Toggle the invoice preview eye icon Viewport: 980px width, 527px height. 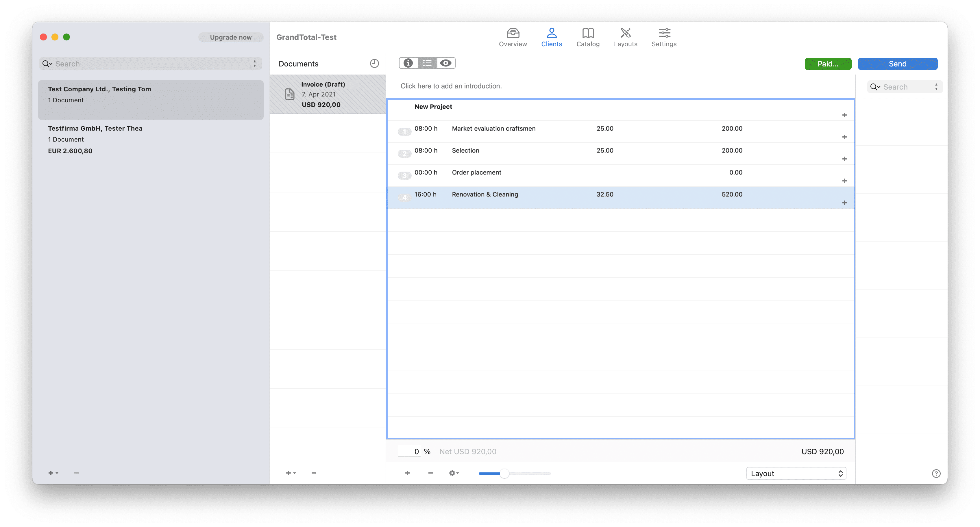445,63
